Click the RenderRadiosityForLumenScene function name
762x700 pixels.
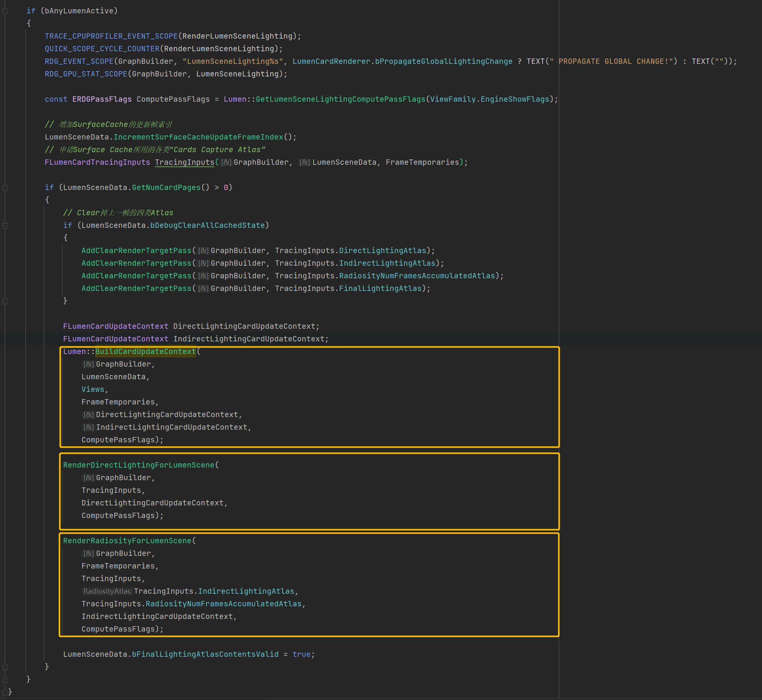[x=127, y=541]
